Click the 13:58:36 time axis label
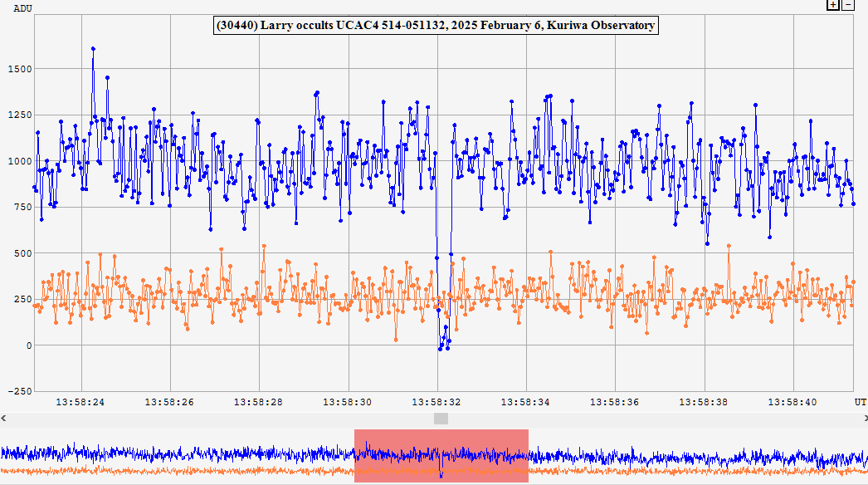 tap(614, 403)
